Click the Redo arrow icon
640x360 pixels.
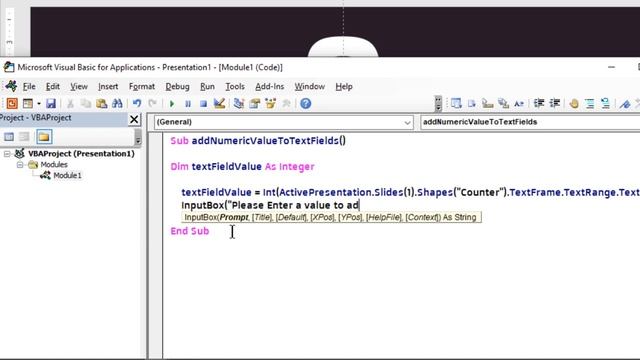[152, 104]
